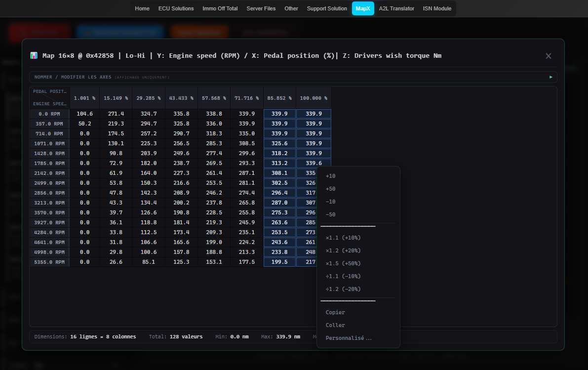Click cell value 271.4
The width and height of the screenshot is (588, 370).
(116, 114)
